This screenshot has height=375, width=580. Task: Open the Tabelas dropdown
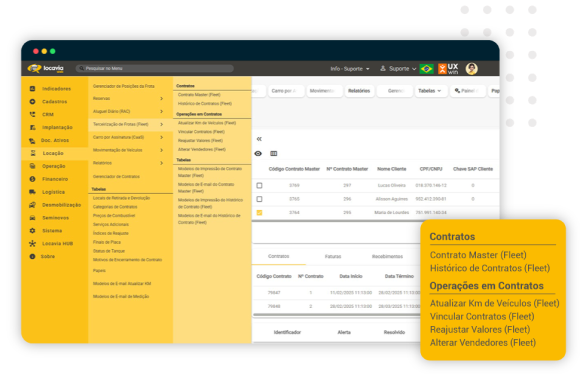(x=429, y=91)
